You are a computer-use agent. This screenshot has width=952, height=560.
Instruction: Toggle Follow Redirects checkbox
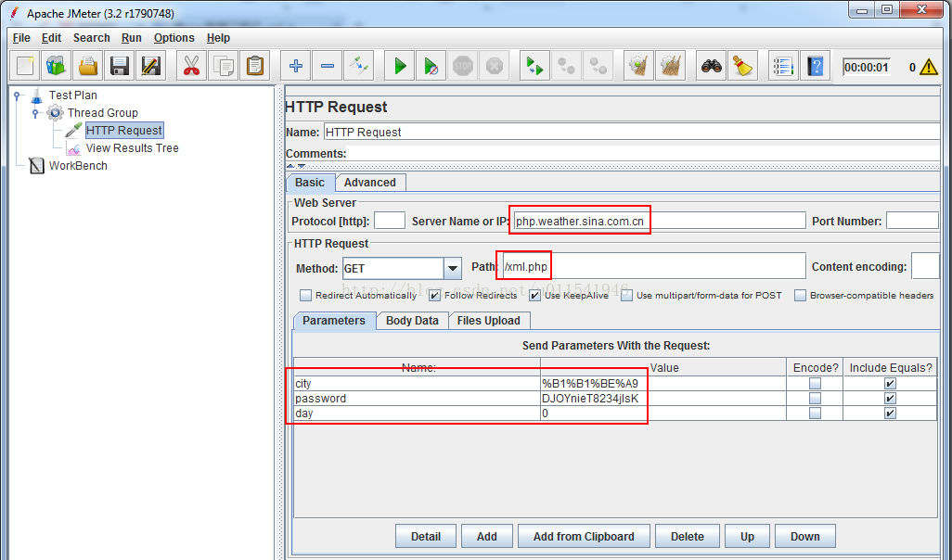(435, 296)
